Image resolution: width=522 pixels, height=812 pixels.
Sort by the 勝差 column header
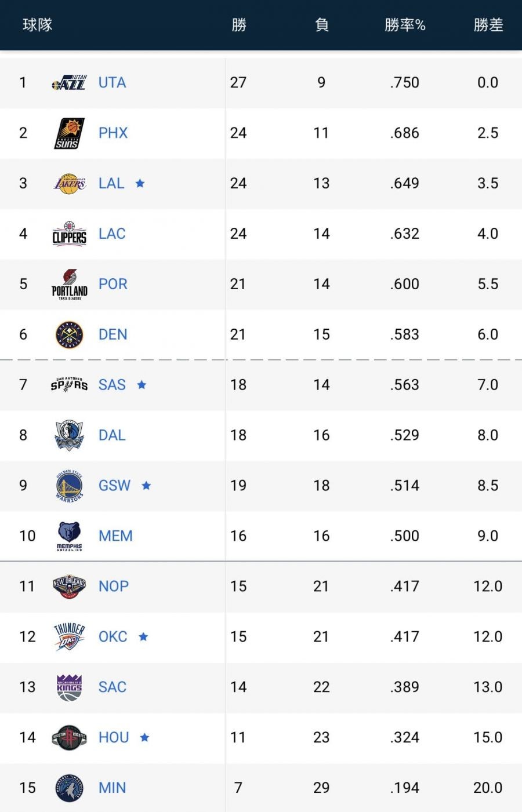point(488,25)
